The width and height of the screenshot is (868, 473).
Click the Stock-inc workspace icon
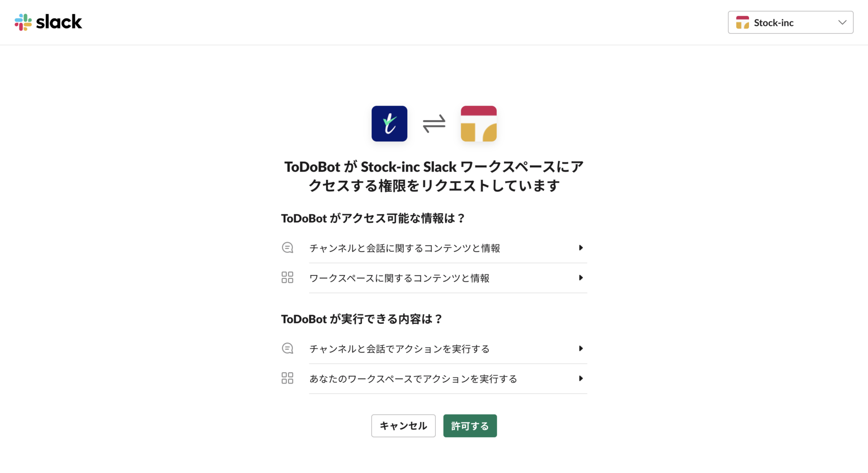478,123
